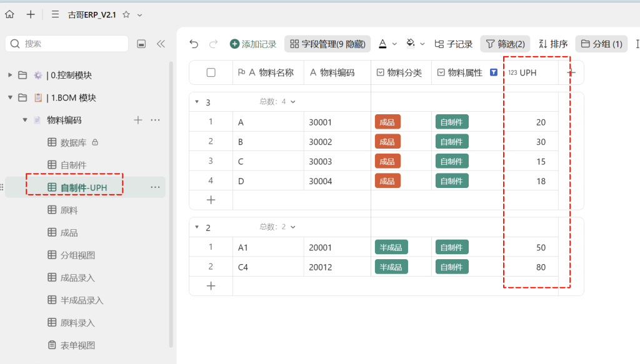
Task: Open the 成品 view
Action: pyautogui.click(x=69, y=233)
